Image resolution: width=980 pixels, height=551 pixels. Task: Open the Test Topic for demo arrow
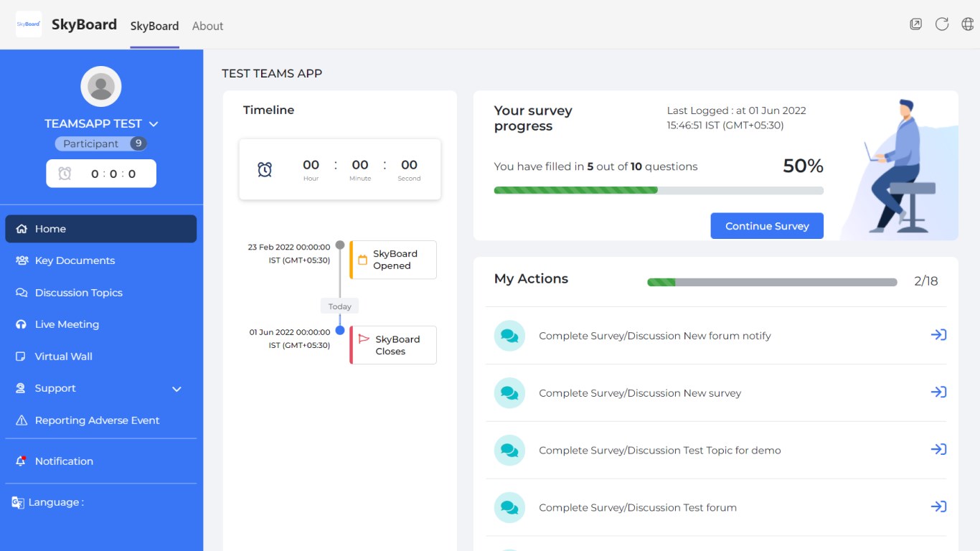point(938,449)
